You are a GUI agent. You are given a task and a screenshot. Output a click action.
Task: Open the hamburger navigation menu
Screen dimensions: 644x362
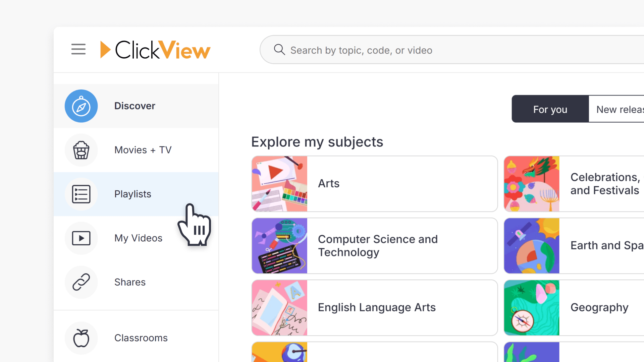(78, 49)
